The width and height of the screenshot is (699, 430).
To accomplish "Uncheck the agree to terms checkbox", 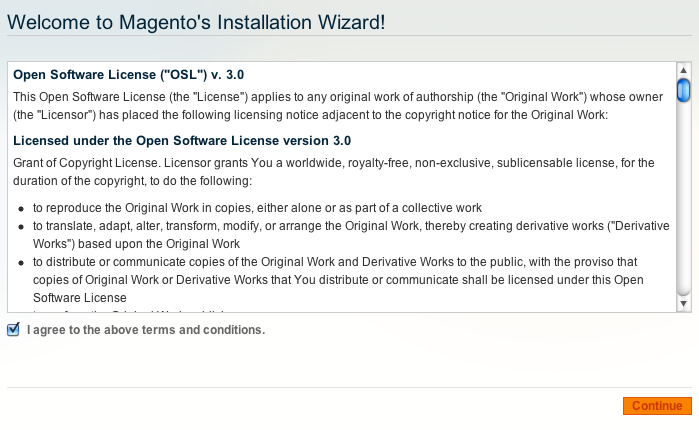I will [13, 330].
